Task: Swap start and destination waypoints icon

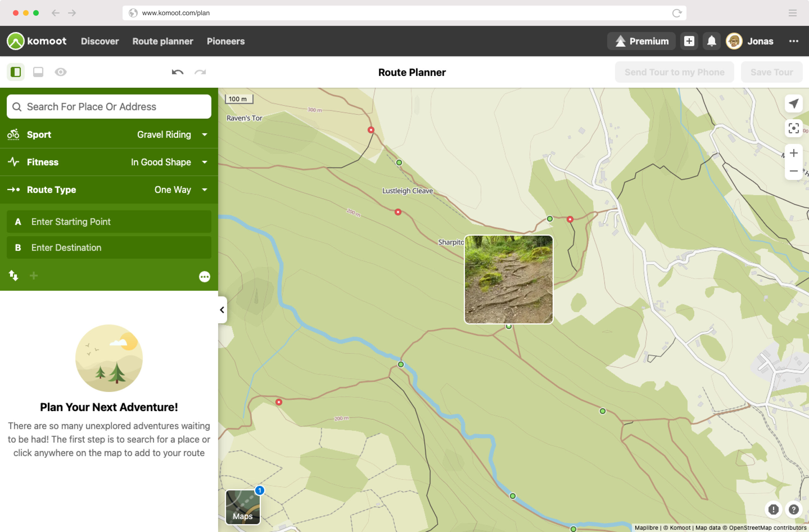Action: pos(13,275)
